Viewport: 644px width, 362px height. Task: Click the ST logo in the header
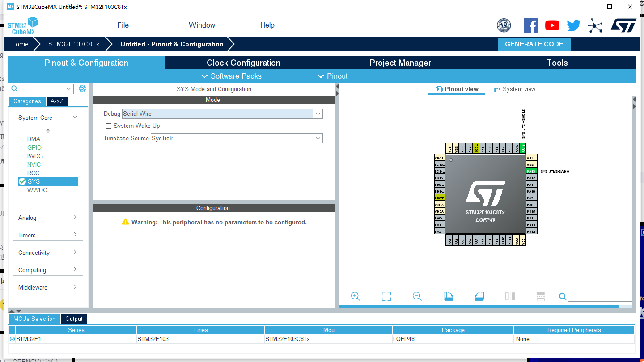point(623,25)
